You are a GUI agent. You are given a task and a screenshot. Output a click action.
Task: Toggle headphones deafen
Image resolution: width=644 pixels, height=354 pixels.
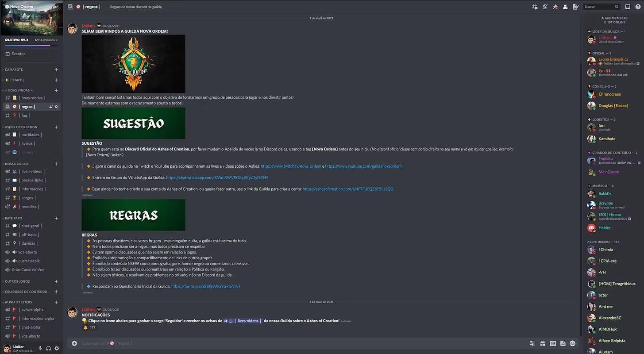point(48,348)
